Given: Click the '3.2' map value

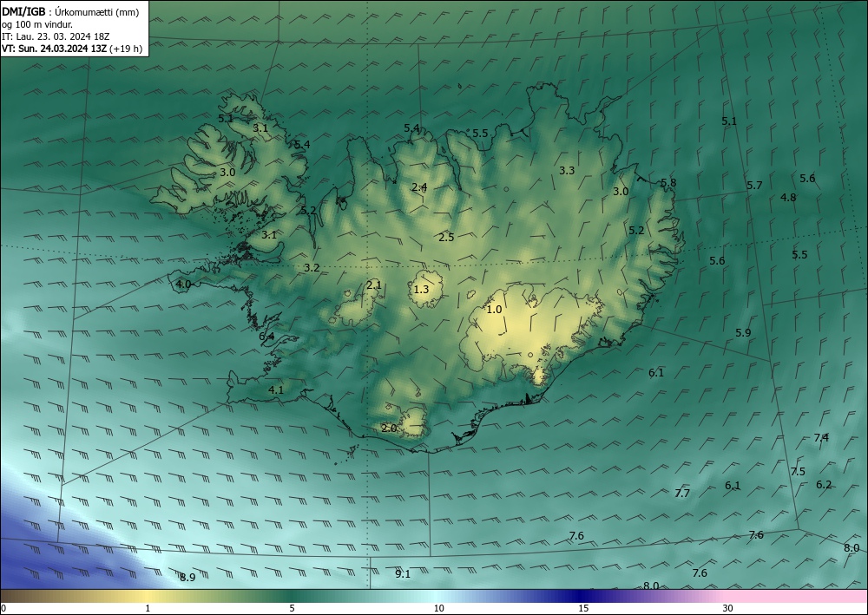Looking at the screenshot, I should pos(312,268).
